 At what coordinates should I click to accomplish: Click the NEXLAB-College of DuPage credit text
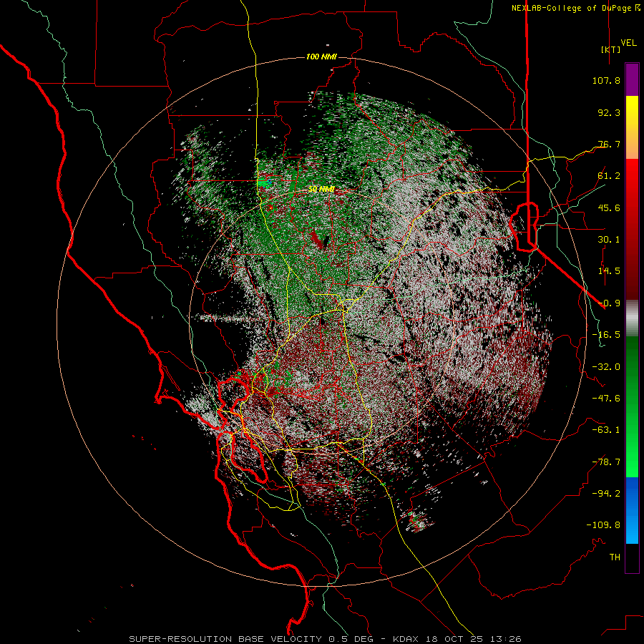(572, 8)
